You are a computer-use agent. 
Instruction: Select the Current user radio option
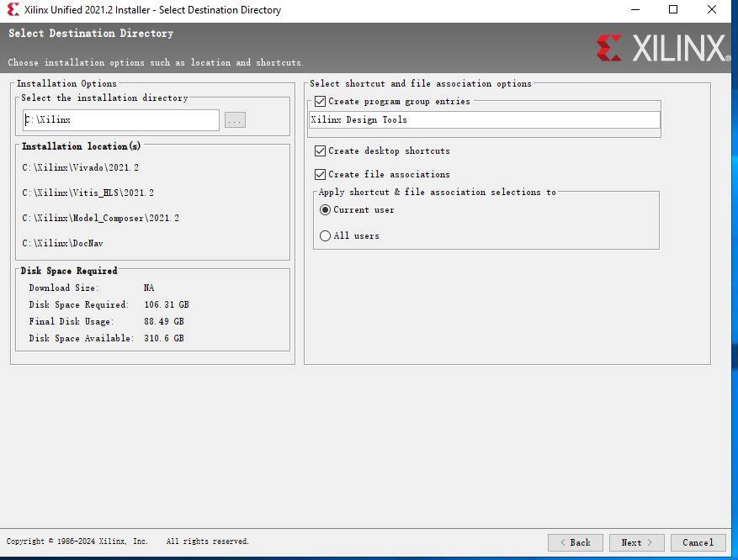(325, 209)
